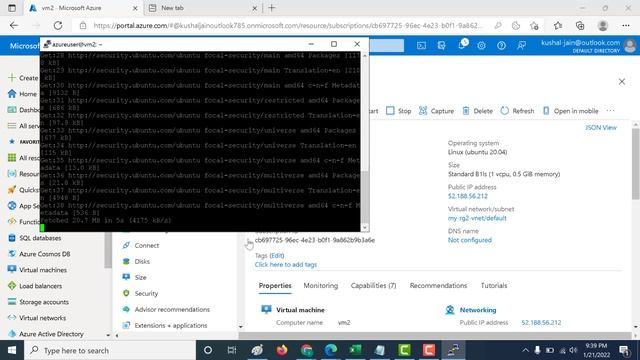Viewport: 640px width, 360px height.
Task: Open Azure Cosmos DB in sidebar
Action: point(44,254)
